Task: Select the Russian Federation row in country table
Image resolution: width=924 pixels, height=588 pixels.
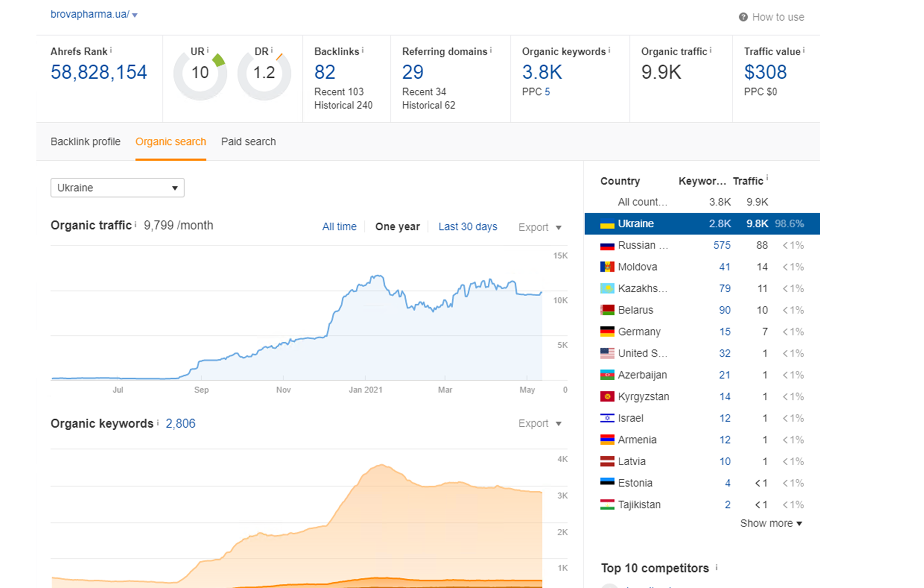Action: [x=702, y=245]
